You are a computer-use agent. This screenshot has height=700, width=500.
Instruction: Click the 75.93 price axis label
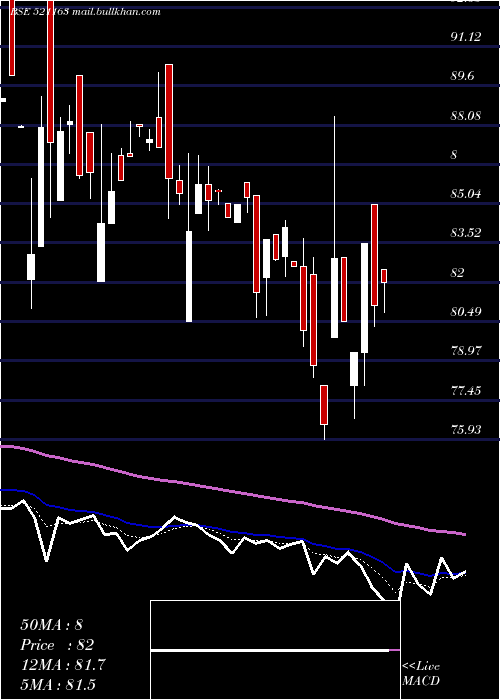(x=466, y=430)
